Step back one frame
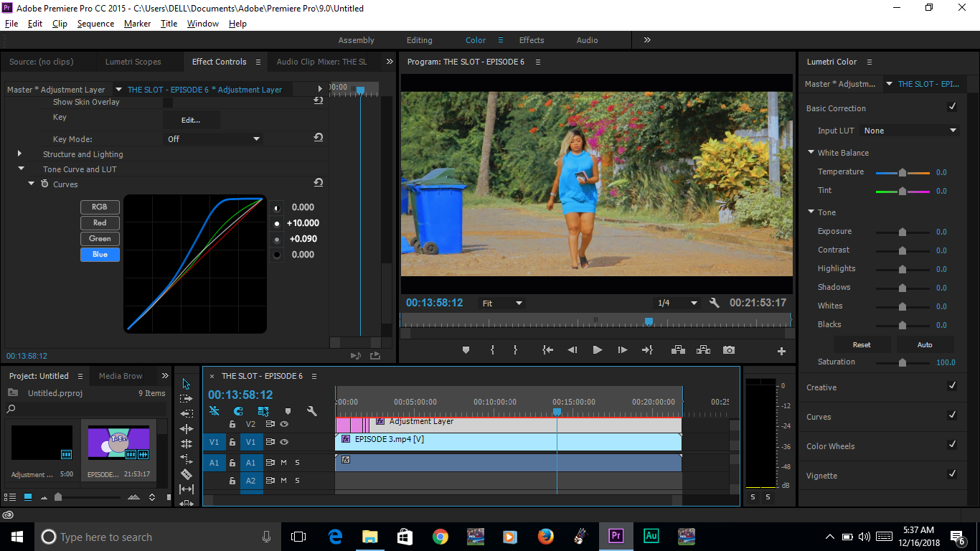Screen dimensions: 980x551 [573, 350]
